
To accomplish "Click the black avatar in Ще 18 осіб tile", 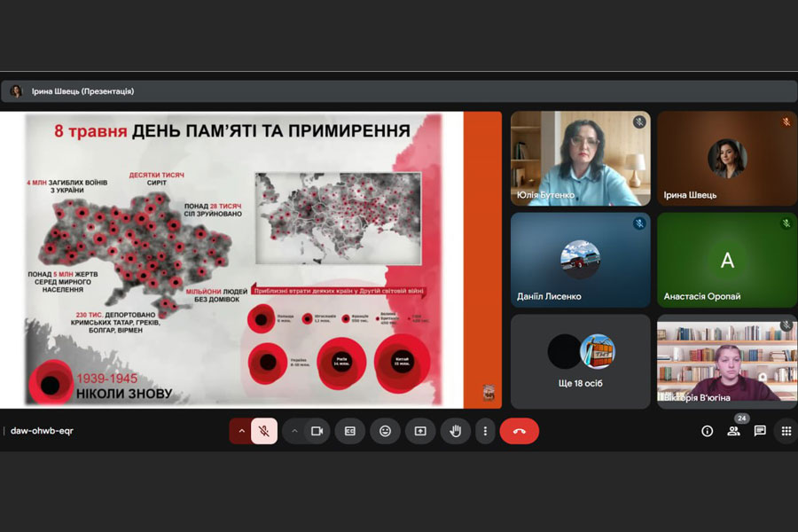I will (565, 351).
